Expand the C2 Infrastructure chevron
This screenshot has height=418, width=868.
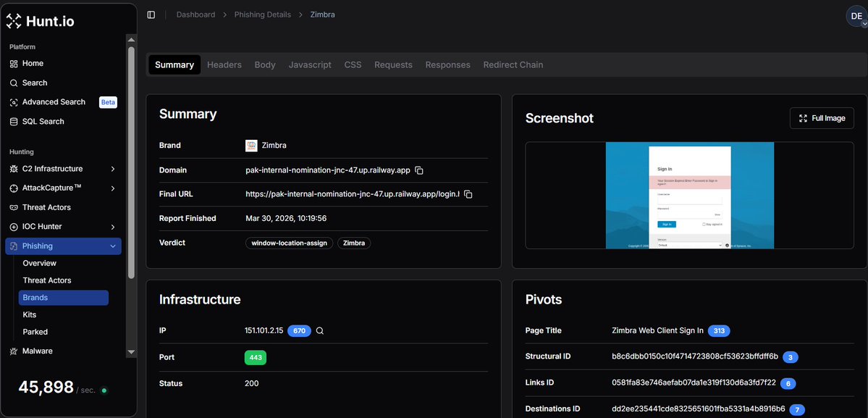(113, 169)
